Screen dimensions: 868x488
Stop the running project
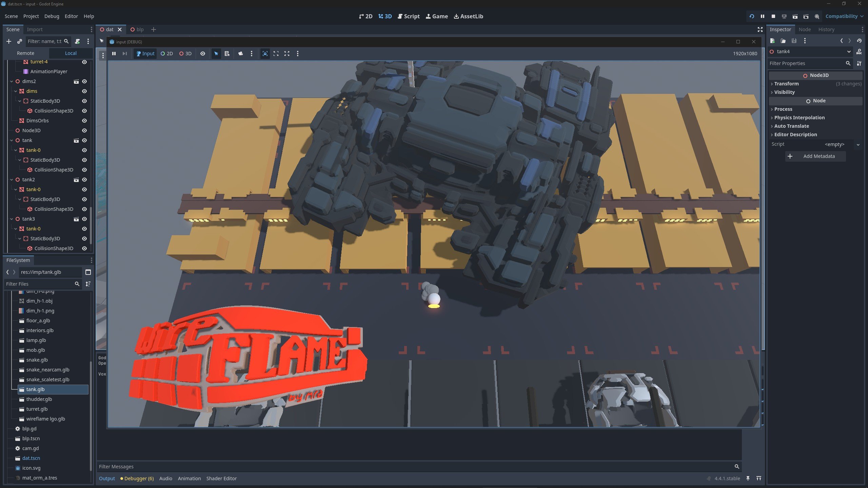pyautogui.click(x=773, y=16)
